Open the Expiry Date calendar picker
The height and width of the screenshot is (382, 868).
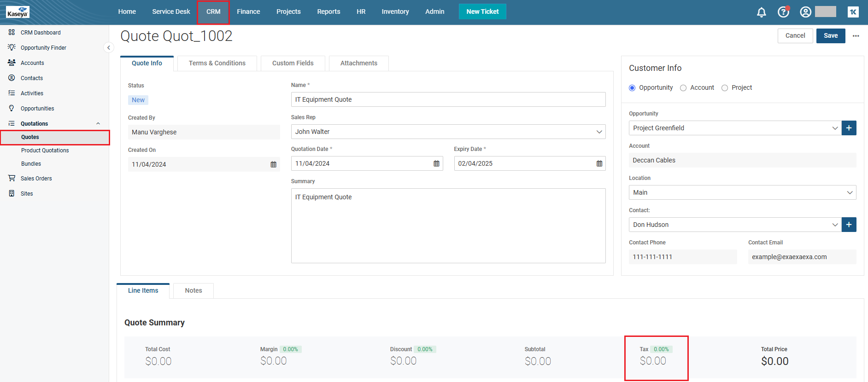599,164
